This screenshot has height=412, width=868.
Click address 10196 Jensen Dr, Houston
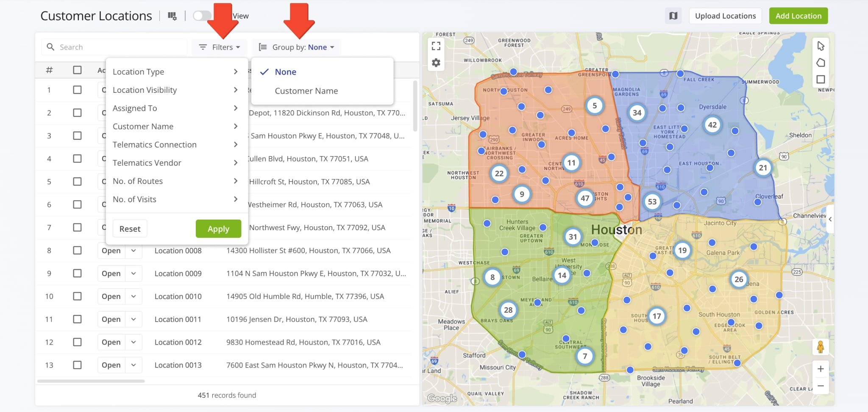297,319
